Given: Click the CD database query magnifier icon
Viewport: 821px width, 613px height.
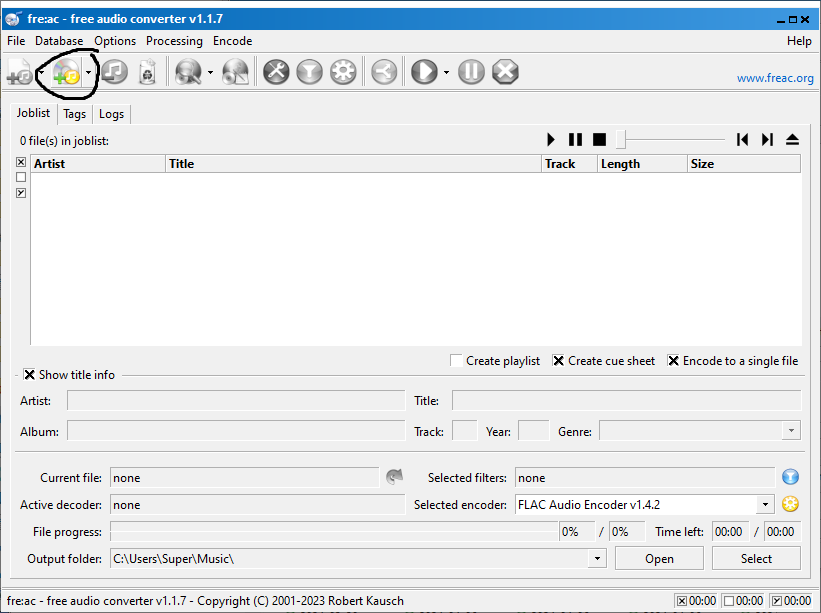Looking at the screenshot, I should 188,72.
